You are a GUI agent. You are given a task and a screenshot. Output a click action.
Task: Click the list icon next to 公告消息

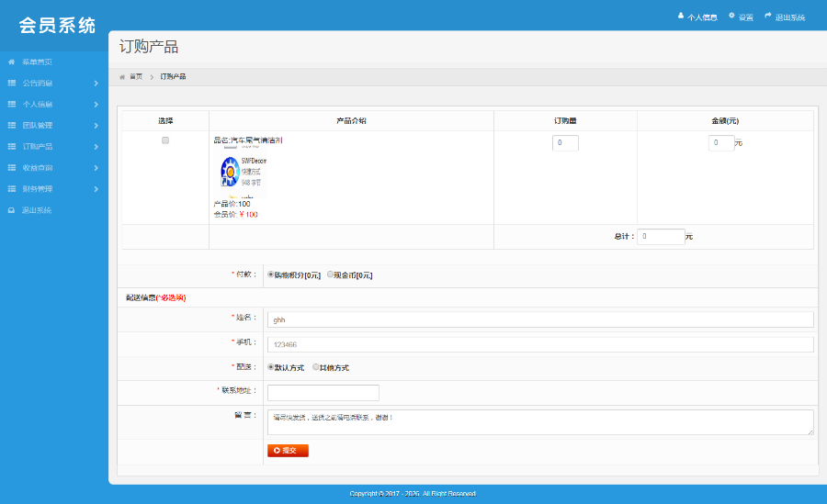tap(11, 83)
